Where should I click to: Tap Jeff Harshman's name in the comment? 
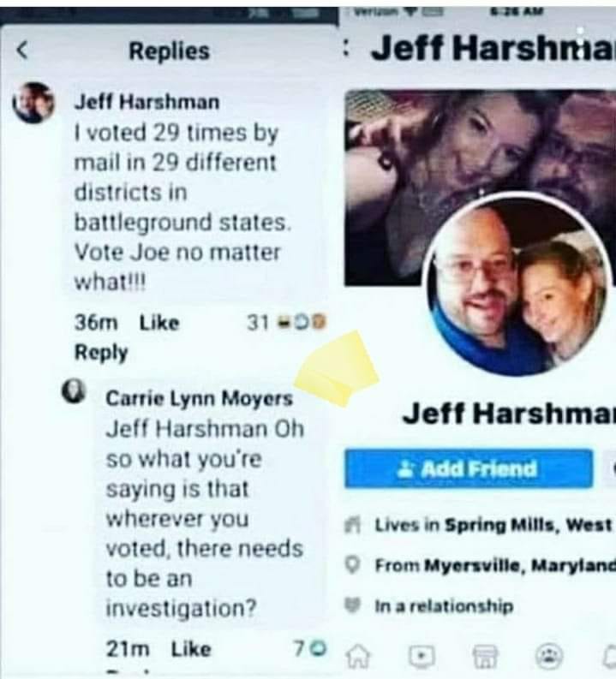point(147,102)
